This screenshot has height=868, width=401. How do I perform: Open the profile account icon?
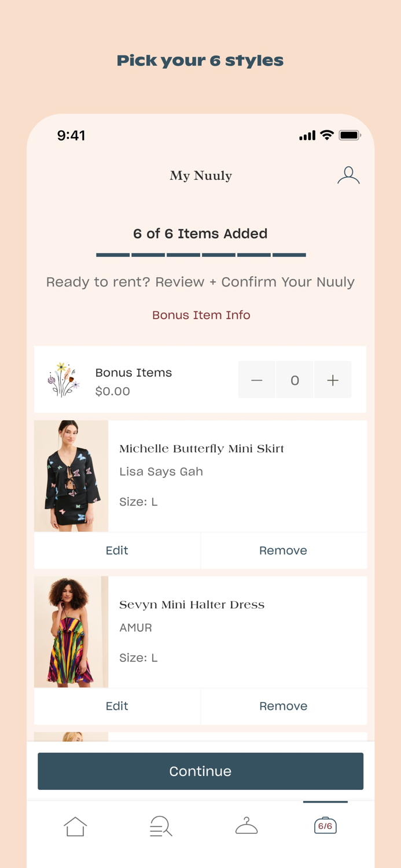[348, 175]
